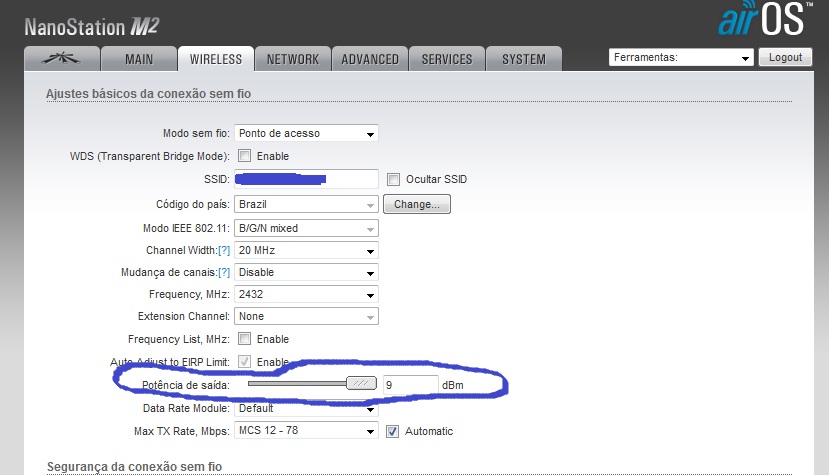Toggle the Ocultar SSID checkbox
Viewport: 829px width, 475px height.
pyautogui.click(x=393, y=179)
